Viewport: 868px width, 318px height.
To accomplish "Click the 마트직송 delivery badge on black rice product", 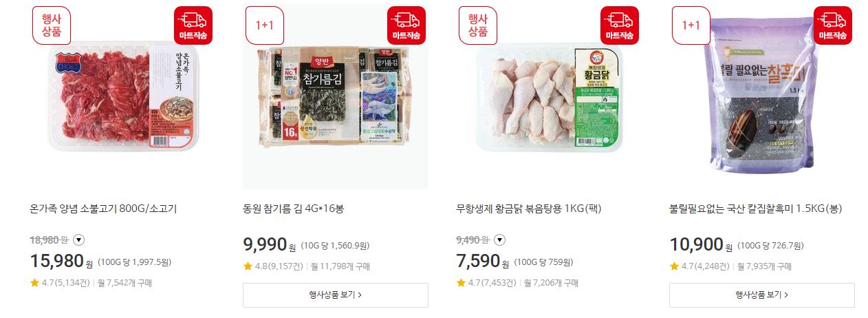I will (833, 25).
